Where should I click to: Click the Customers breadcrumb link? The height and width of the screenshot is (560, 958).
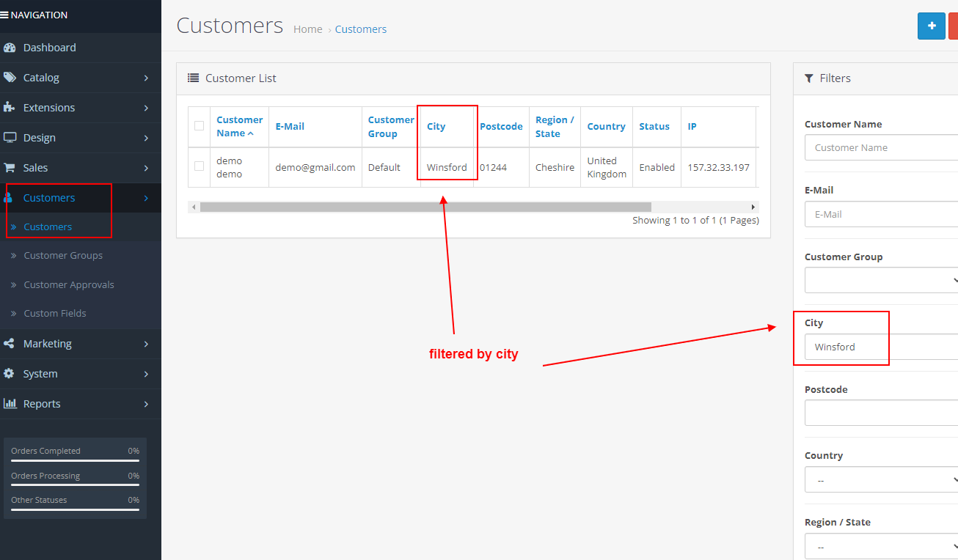361,29
